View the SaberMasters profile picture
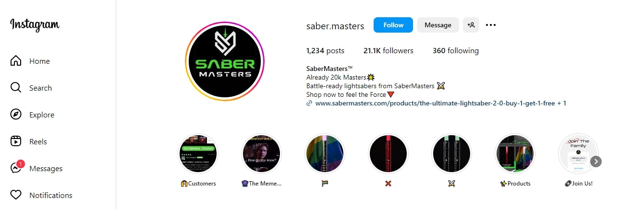 225,61
